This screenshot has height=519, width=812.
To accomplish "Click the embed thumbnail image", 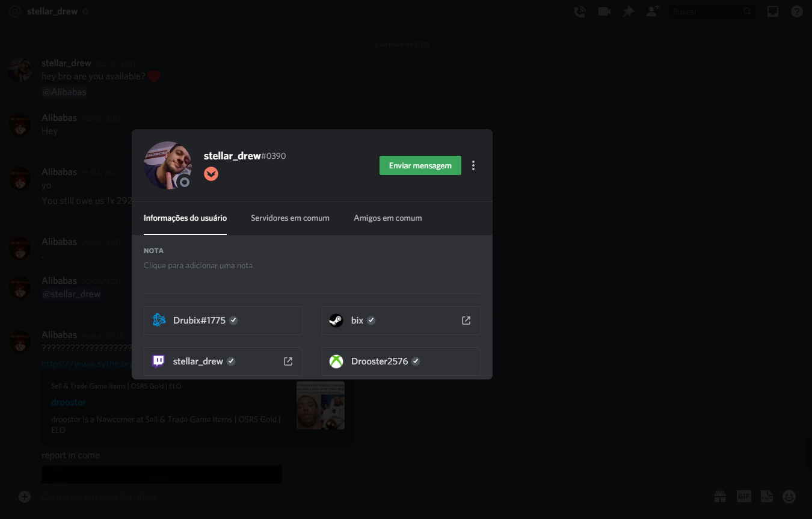I will (321, 405).
